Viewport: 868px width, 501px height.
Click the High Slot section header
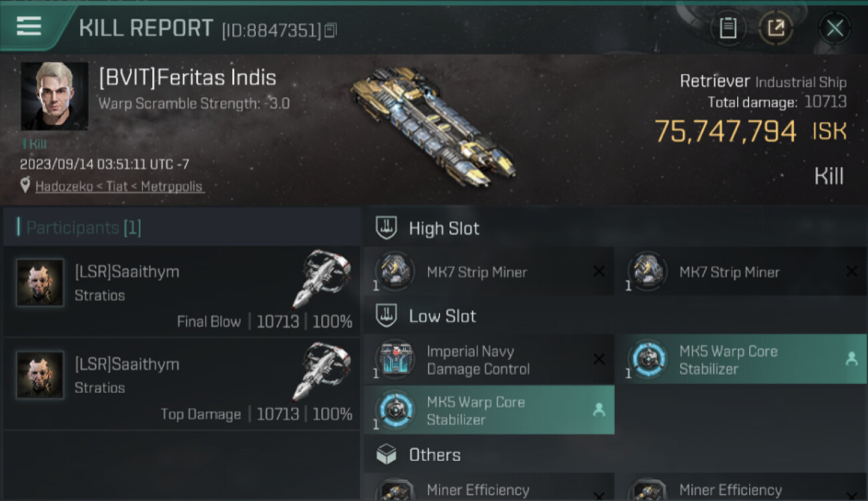[x=443, y=228]
